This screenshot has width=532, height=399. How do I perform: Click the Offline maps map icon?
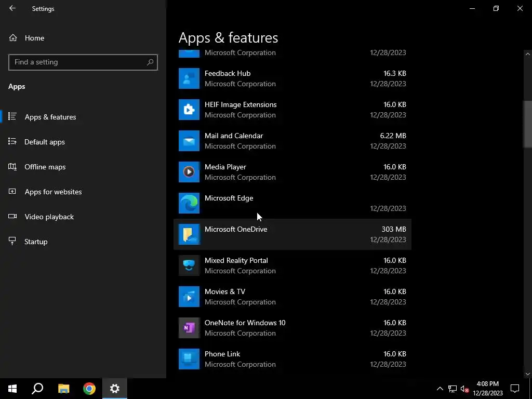pyautogui.click(x=12, y=167)
